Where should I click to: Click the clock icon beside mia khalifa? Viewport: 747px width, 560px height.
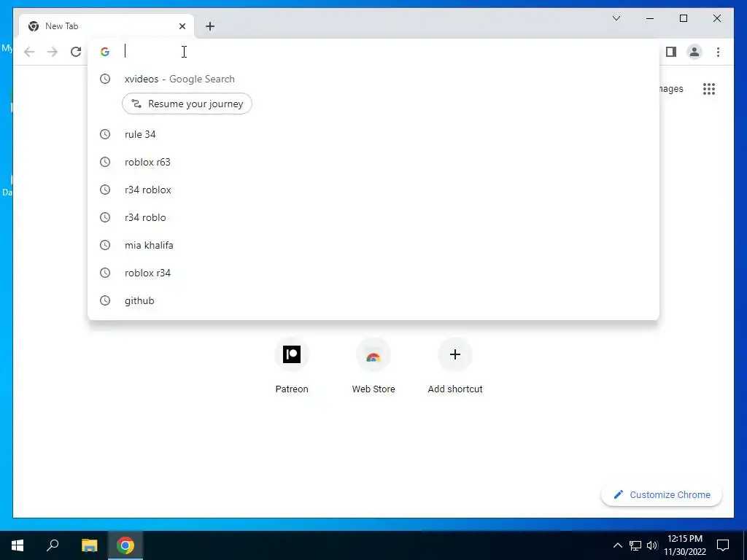pos(105,245)
